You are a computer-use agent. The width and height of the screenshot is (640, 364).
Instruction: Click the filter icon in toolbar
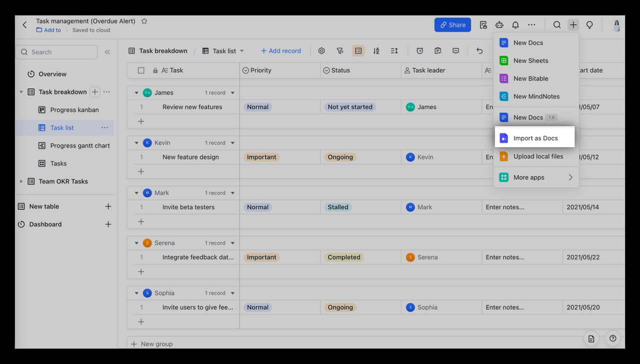point(340,51)
